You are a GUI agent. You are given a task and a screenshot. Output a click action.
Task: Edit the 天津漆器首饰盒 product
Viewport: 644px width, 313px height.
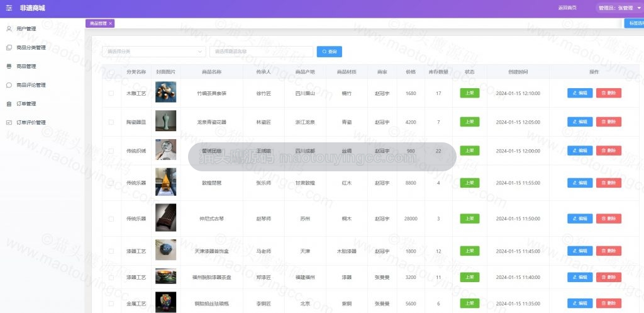580,251
